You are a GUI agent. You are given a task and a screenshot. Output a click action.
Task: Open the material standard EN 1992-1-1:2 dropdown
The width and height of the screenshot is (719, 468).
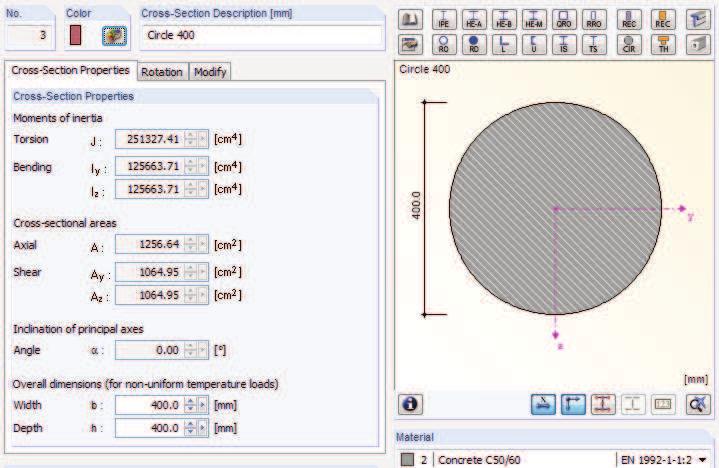(x=702, y=460)
